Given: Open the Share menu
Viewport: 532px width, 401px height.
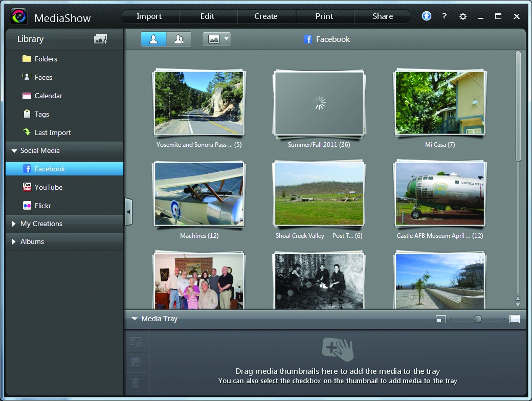Looking at the screenshot, I should (x=382, y=16).
